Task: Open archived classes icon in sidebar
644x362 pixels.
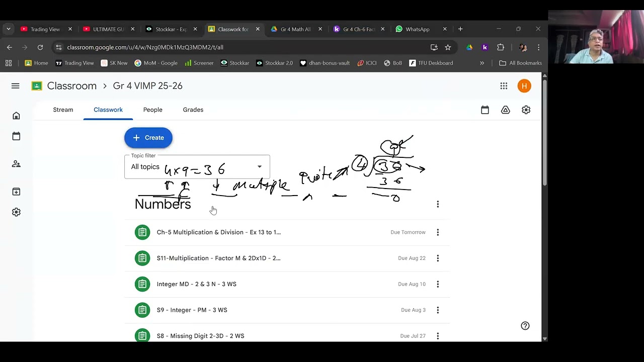Action: [16, 192]
